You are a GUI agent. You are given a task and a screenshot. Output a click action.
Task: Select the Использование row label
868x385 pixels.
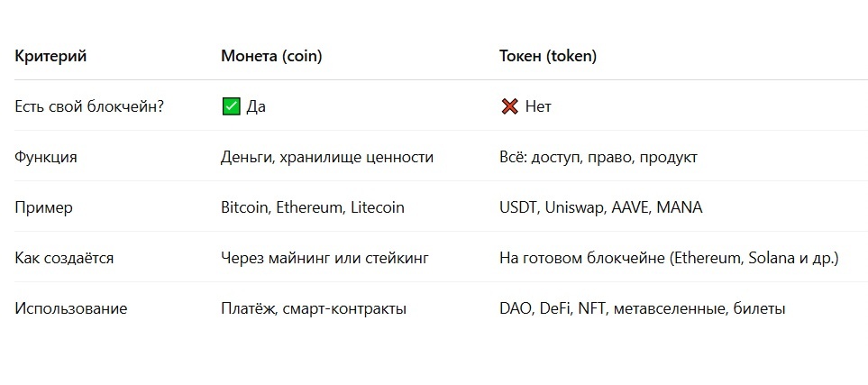coord(71,308)
